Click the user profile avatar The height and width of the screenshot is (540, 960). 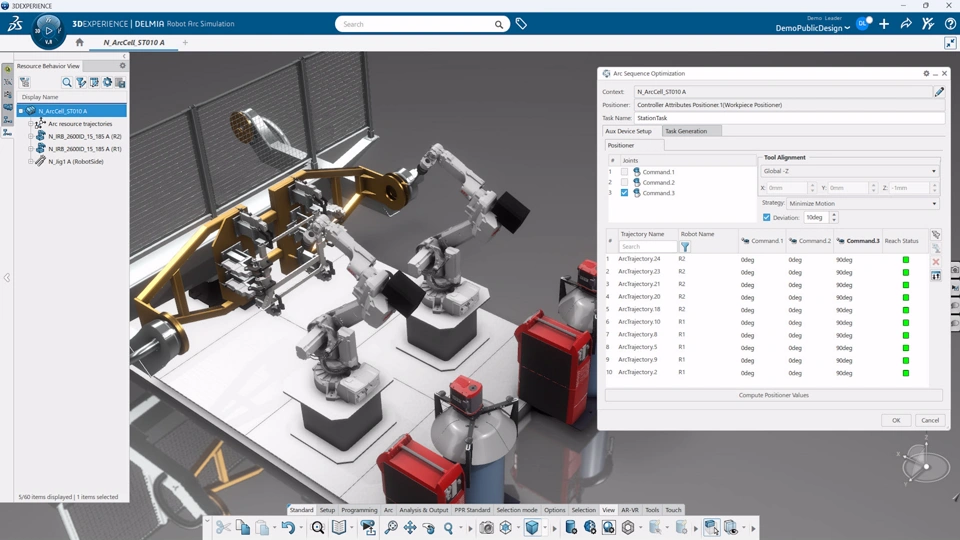point(862,24)
